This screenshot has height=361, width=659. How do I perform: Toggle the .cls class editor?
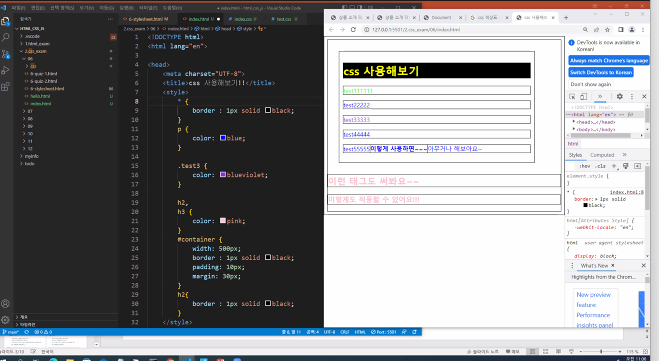point(600,166)
